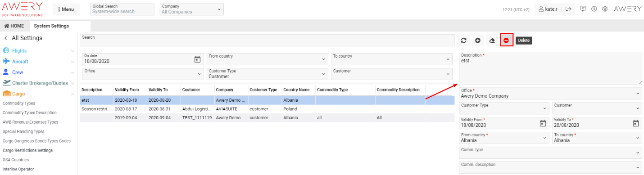Open the form's Customer dropdown
The width and height of the screenshot is (644, 175).
[597, 108]
